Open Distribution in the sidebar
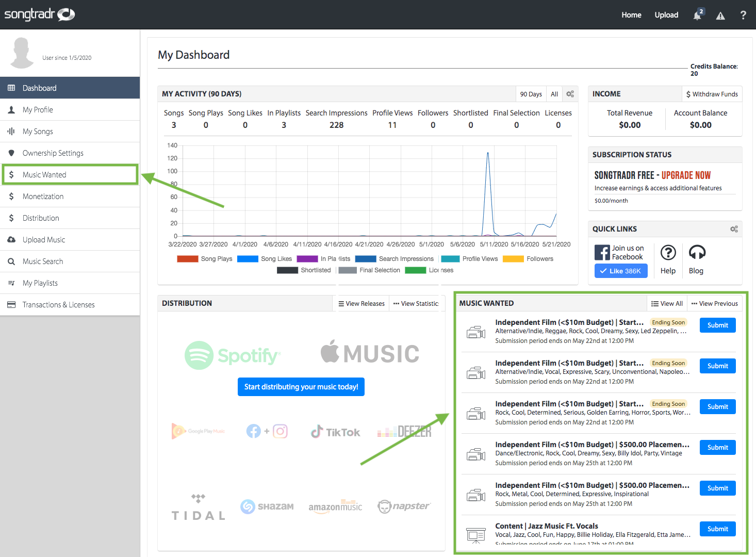756x557 pixels. pyautogui.click(x=70, y=218)
